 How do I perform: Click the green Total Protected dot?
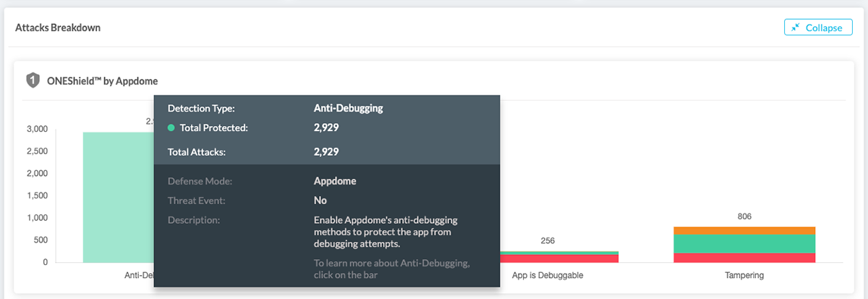coord(171,128)
